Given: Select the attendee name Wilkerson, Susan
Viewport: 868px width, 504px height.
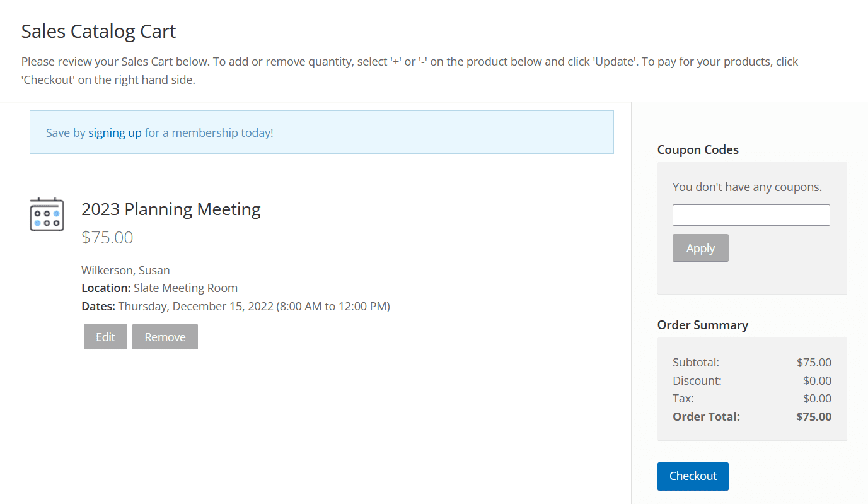Looking at the screenshot, I should click(125, 270).
